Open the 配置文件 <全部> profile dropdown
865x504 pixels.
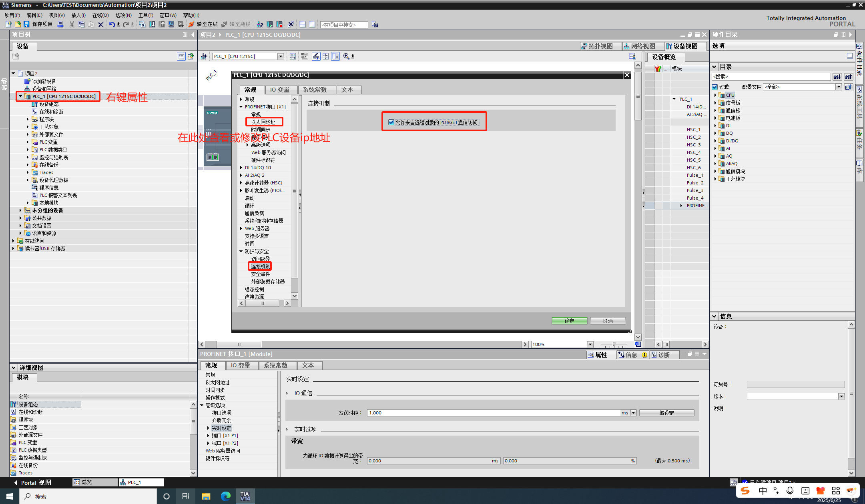838,87
